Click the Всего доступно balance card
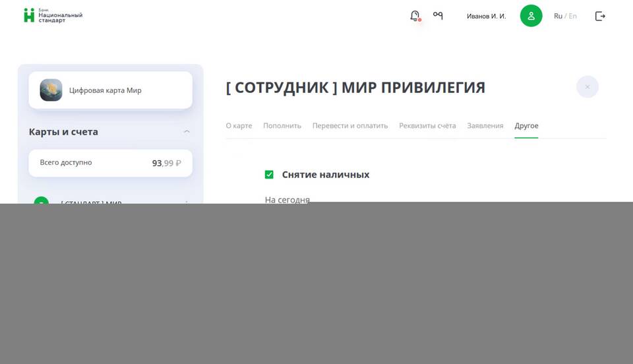633x364 pixels. coord(111,163)
